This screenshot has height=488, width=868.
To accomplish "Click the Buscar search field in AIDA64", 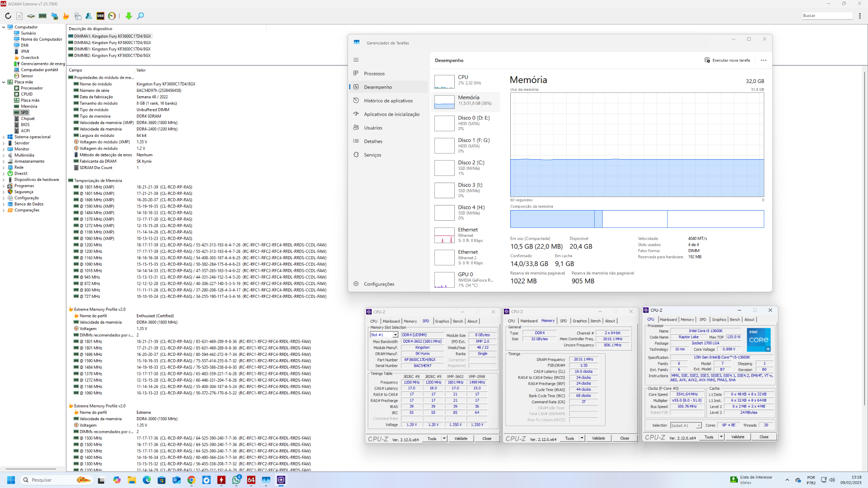I will (827, 16).
